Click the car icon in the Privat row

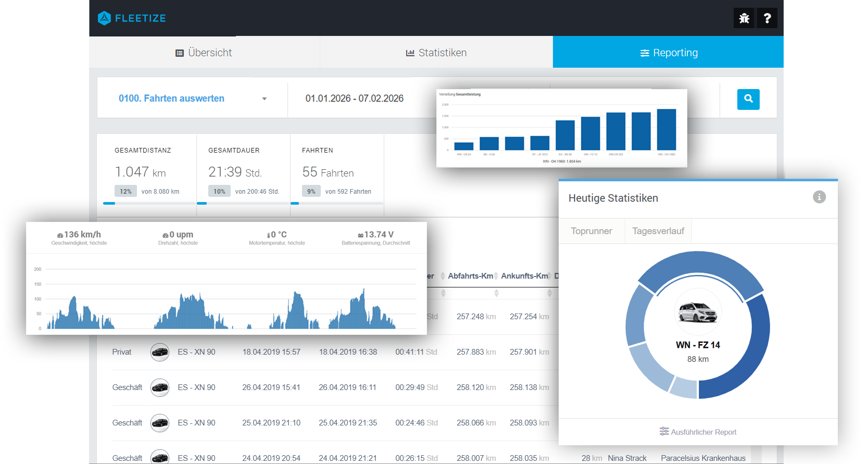[x=160, y=353]
